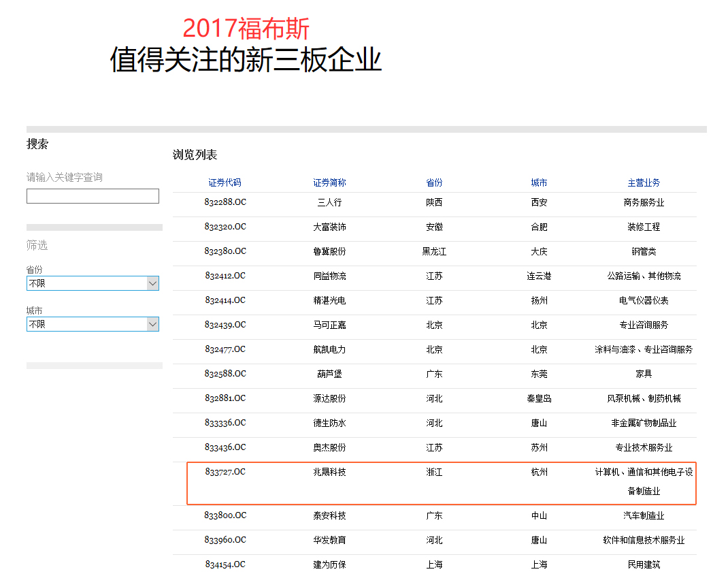The image size is (728, 576).
Task: Select the 同益物流 row name
Action: 329,276
